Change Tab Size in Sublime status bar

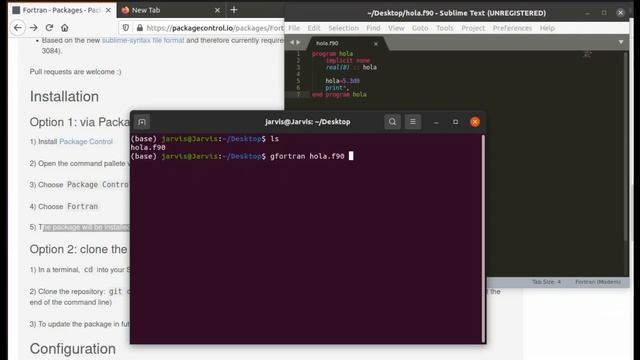546,282
